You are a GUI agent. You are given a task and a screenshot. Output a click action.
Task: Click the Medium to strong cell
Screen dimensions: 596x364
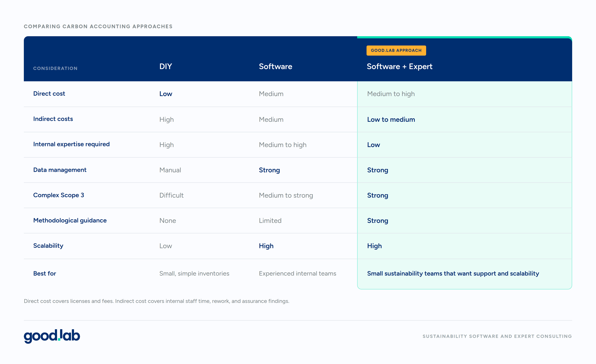pos(286,195)
